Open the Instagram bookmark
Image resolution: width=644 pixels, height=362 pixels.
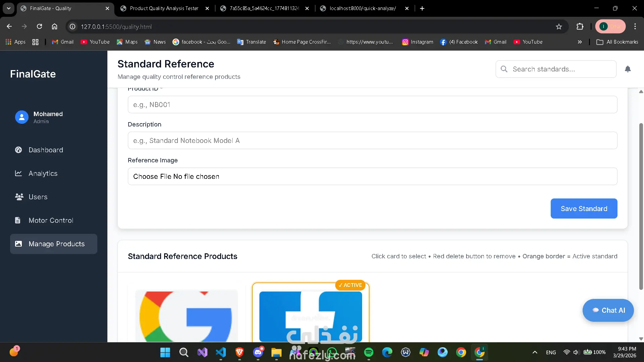tap(418, 42)
